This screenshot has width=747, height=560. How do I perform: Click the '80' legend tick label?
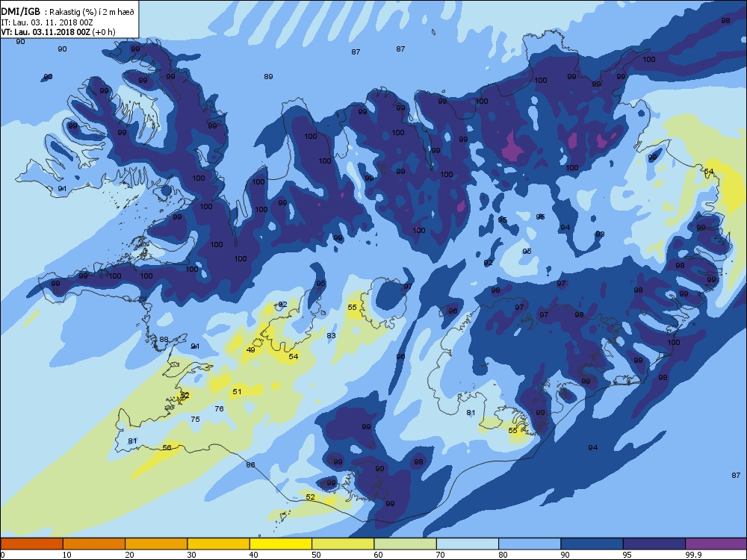click(503, 555)
